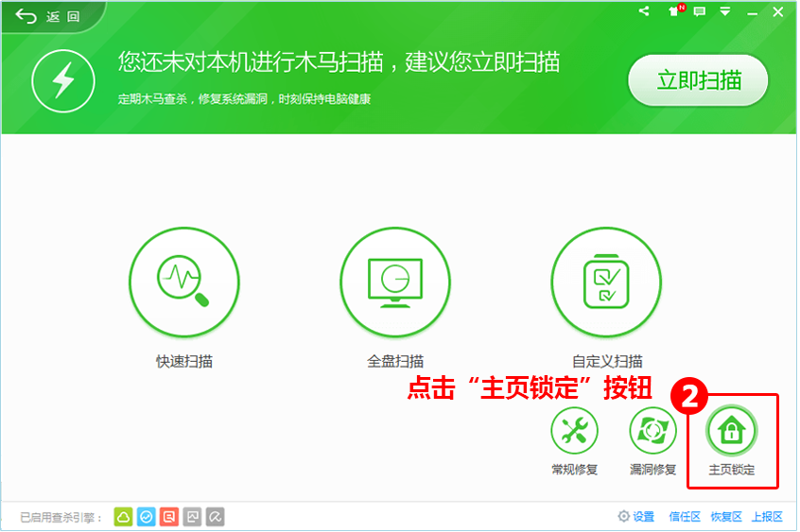Open 设置 settings link
The image size is (800, 532).
[636, 517]
